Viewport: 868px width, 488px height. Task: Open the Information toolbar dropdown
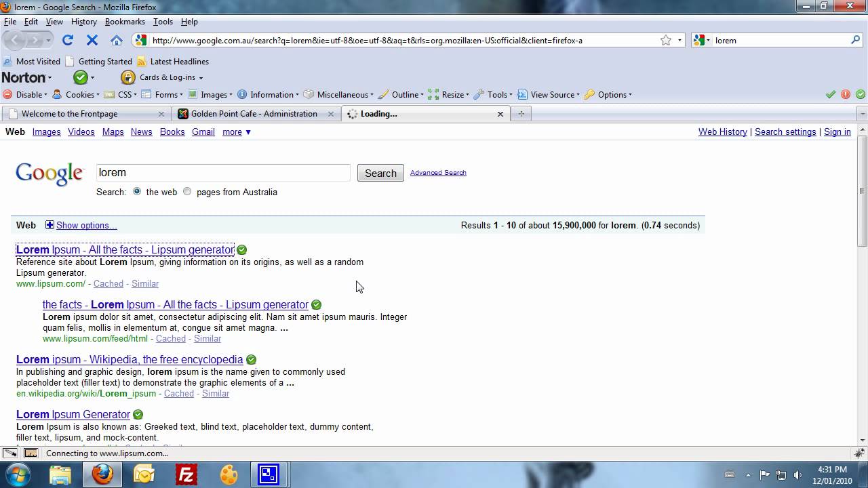[268, 95]
